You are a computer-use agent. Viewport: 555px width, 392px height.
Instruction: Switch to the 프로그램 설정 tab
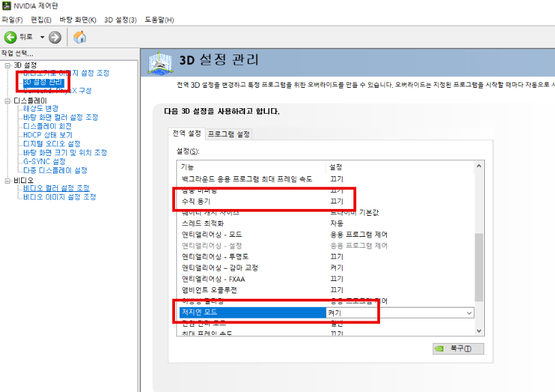(229, 134)
